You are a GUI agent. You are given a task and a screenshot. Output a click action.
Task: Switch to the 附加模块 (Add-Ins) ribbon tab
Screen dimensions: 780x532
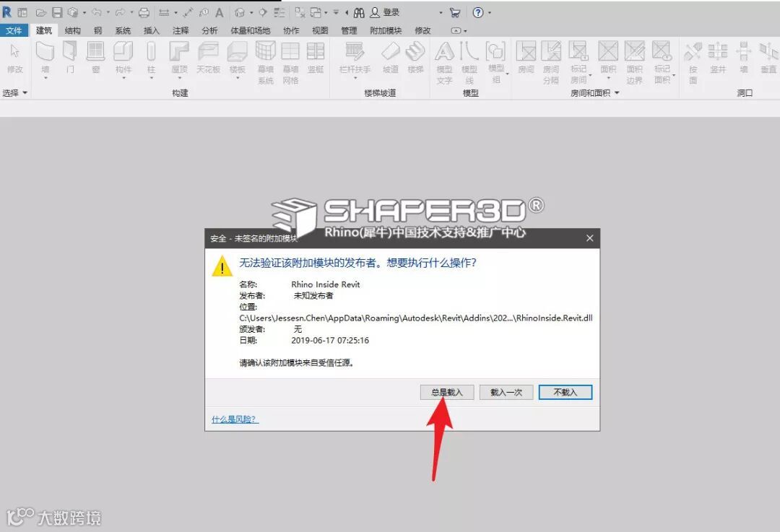point(386,30)
